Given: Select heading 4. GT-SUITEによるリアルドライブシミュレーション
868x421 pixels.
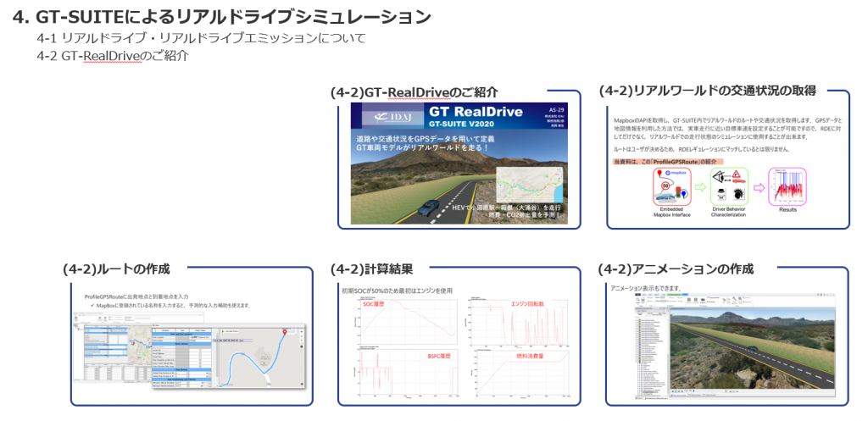Looking at the screenshot, I should coord(221,17).
